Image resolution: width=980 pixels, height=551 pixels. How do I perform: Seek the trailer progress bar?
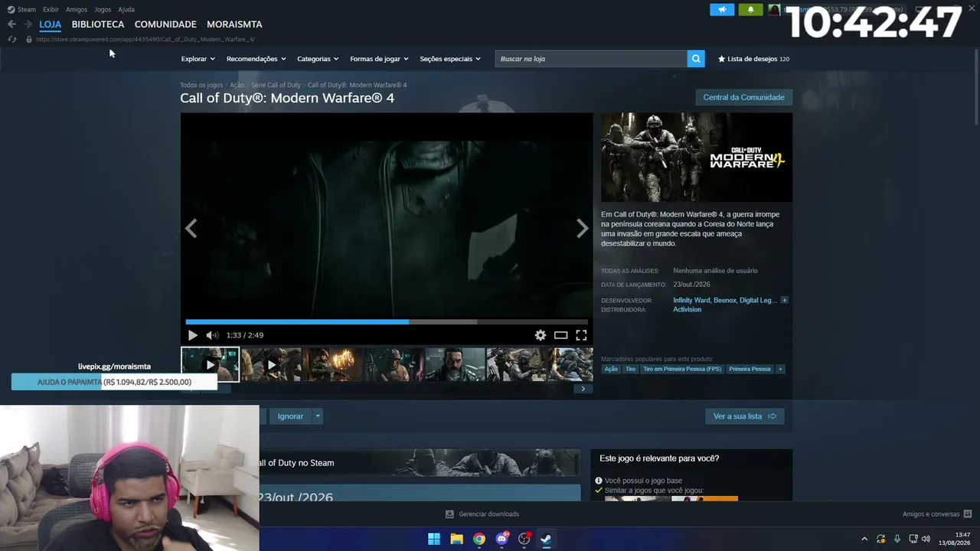(387, 322)
